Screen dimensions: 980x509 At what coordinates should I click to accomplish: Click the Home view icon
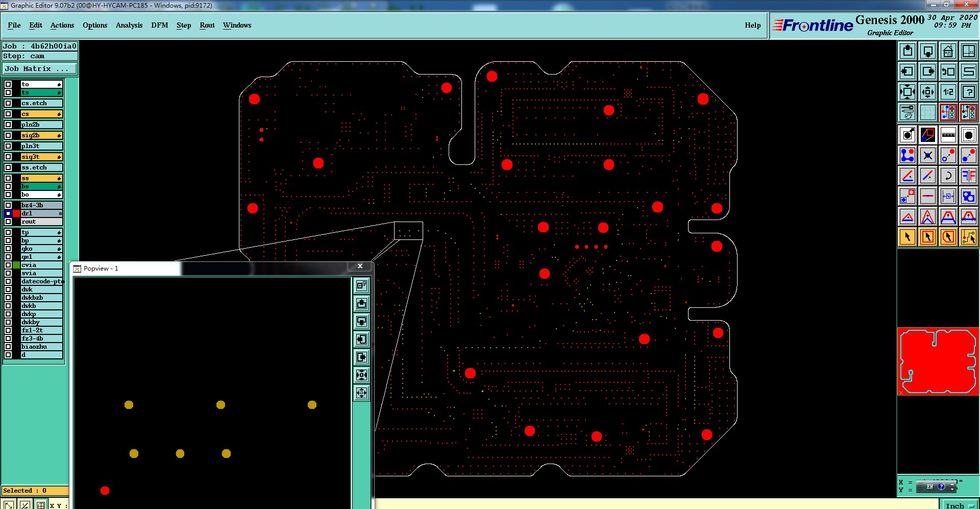click(948, 51)
